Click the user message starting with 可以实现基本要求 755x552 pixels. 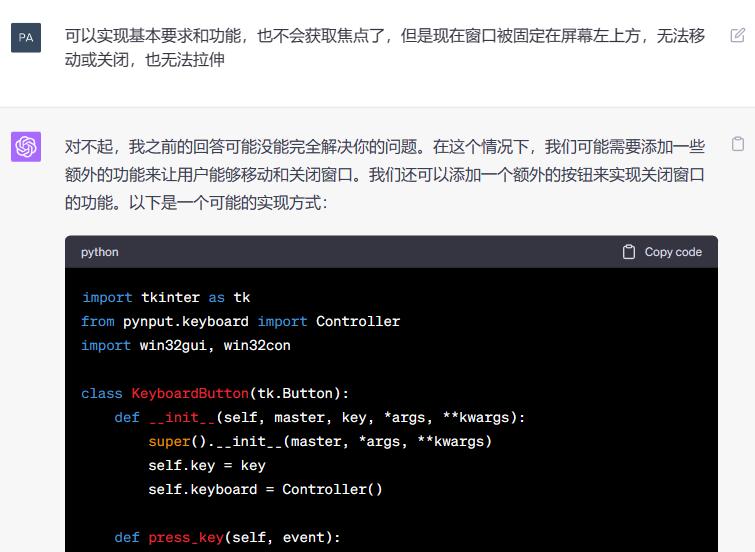[385, 48]
